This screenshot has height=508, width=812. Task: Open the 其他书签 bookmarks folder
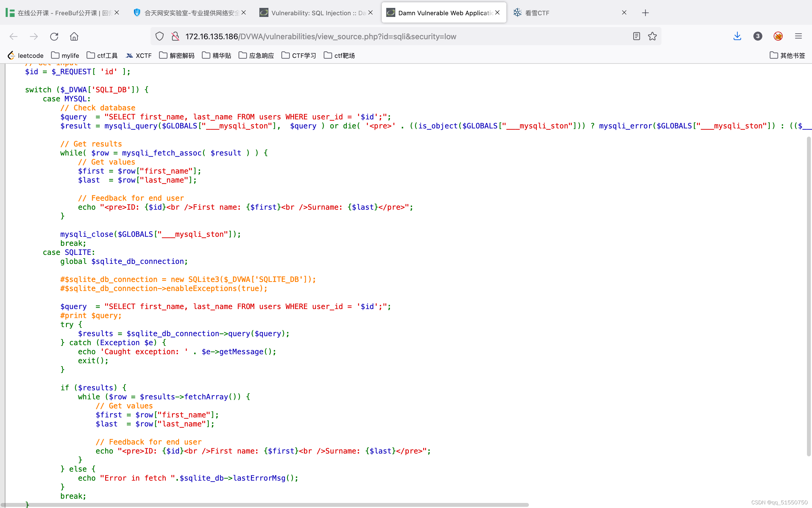coord(787,55)
